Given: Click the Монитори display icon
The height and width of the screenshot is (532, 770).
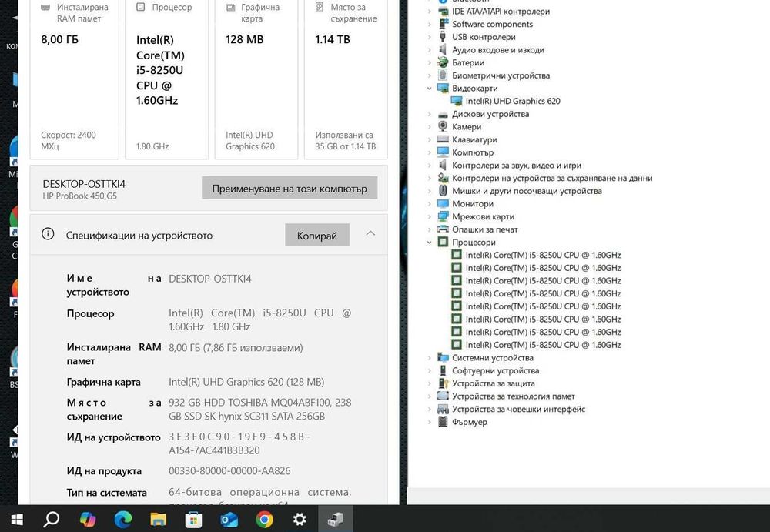Looking at the screenshot, I should [x=443, y=203].
